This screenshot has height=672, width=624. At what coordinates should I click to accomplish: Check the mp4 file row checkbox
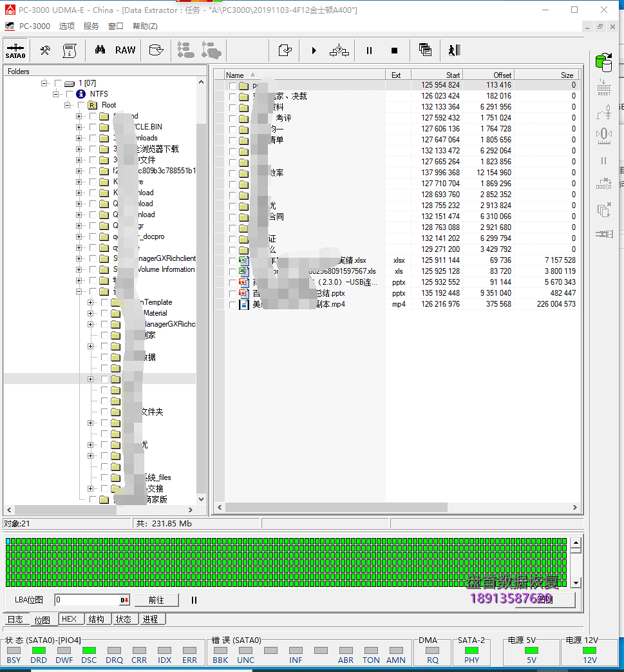tap(232, 304)
